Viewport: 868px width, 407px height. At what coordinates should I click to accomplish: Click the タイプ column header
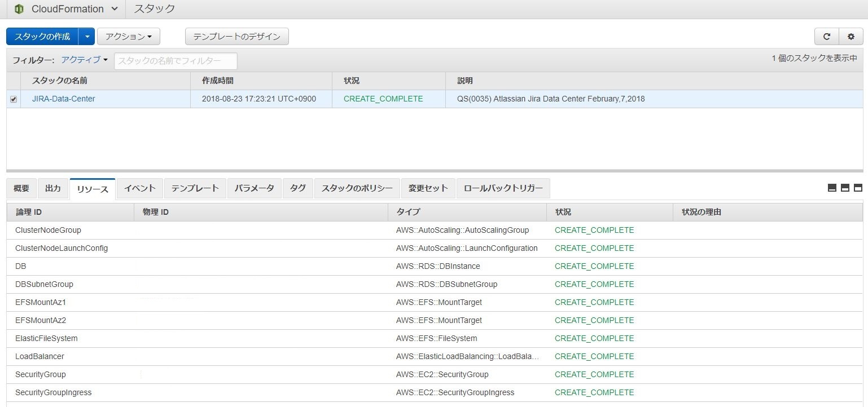click(467, 212)
